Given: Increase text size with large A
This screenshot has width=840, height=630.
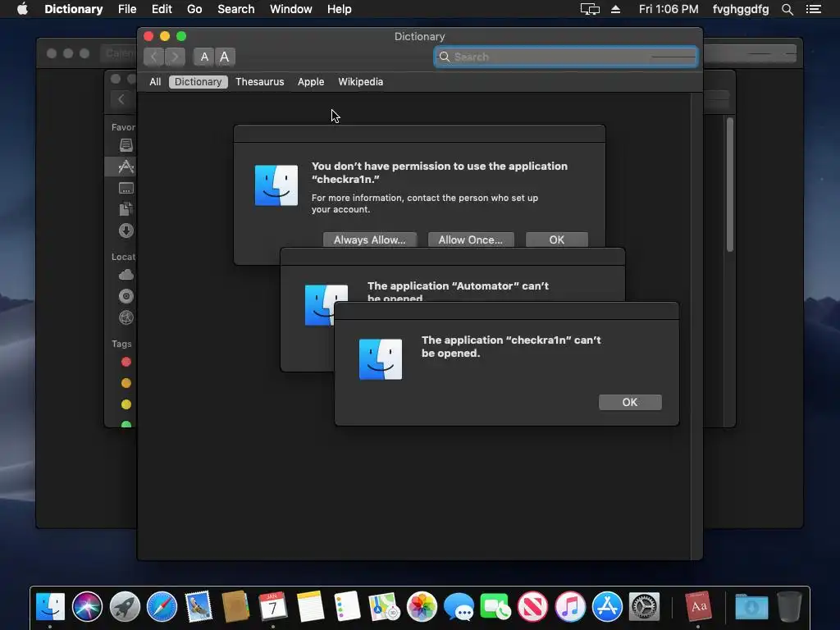Looking at the screenshot, I should tap(225, 57).
